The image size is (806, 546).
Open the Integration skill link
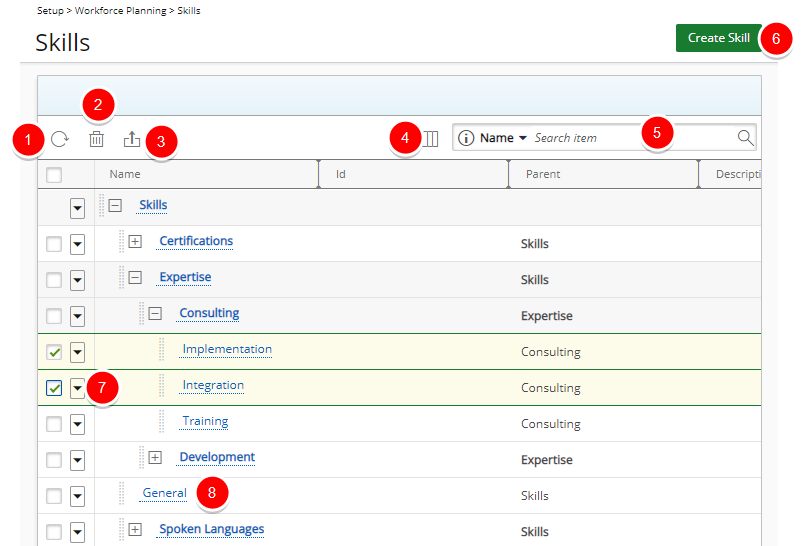tap(213, 385)
